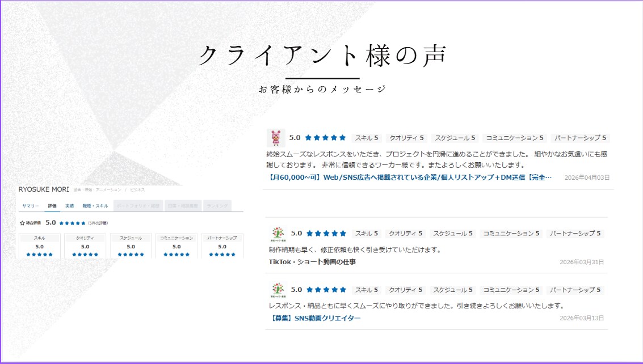Viewport: 643px width, 364px height.
Task: Click the stars beside 総合評価 5.0
Action: [x=72, y=223]
